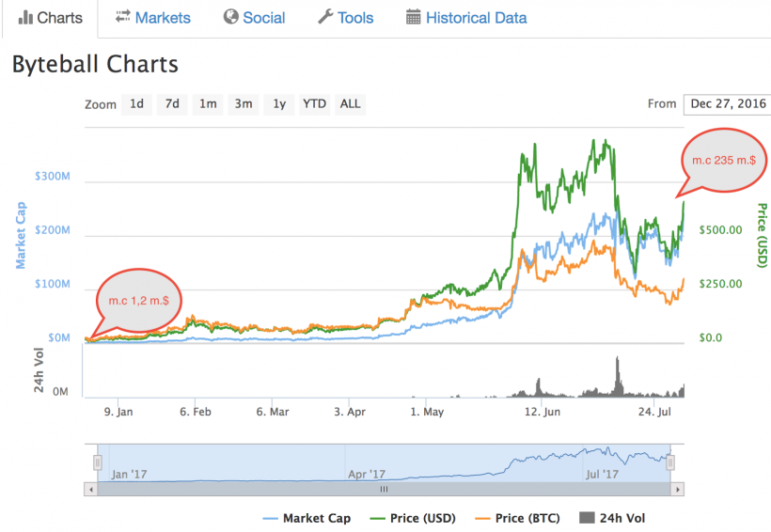Set chart zoom to 7d
771x532 pixels.
(172, 103)
